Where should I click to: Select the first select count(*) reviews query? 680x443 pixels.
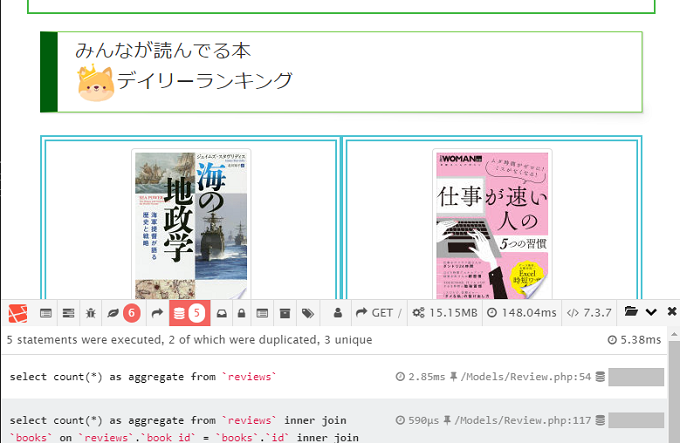pos(334,377)
